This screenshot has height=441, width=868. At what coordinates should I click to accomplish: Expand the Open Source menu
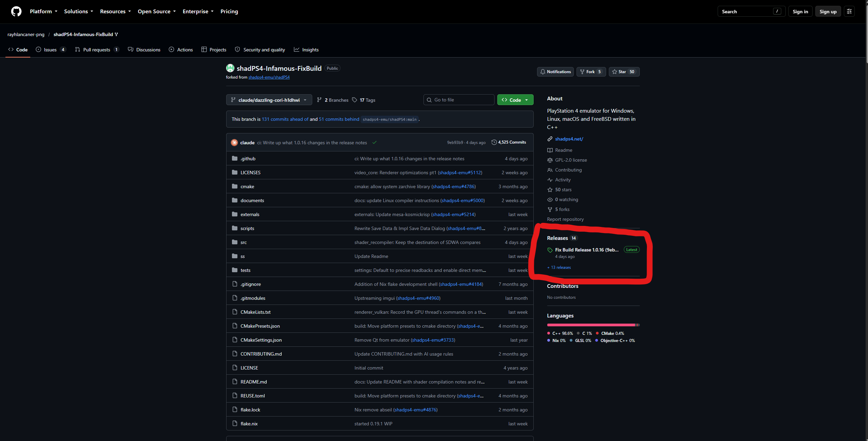[x=157, y=12]
